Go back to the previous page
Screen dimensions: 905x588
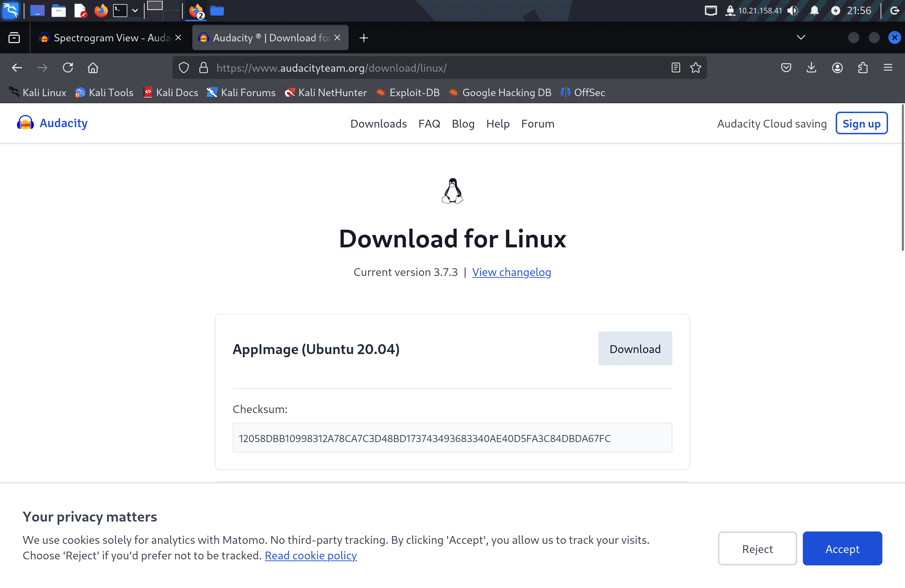click(17, 68)
